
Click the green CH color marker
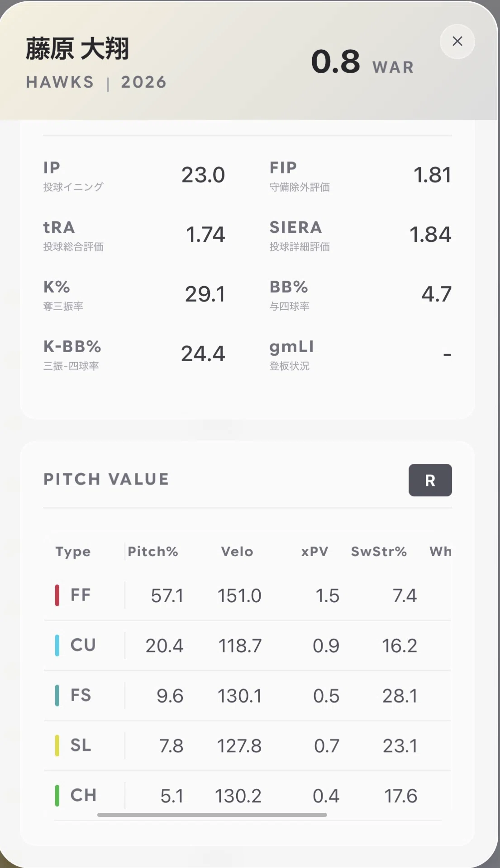tap(57, 796)
